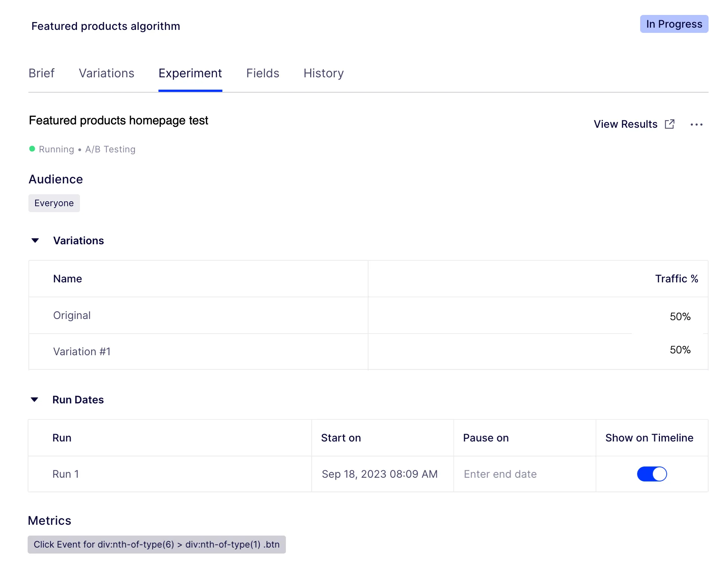
Task: Collapse the Run Dates section triangle
Action: tap(34, 400)
